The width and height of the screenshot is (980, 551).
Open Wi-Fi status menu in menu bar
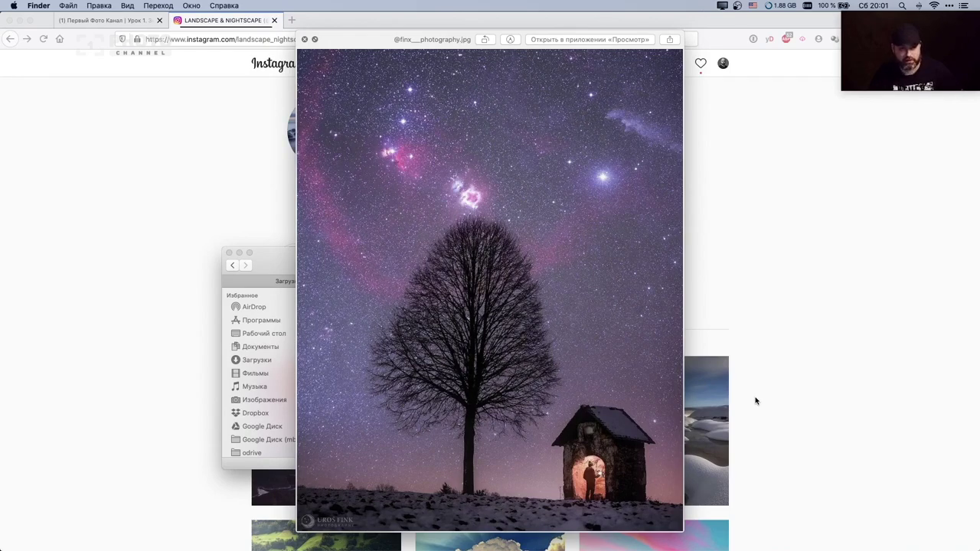click(x=934, y=5)
